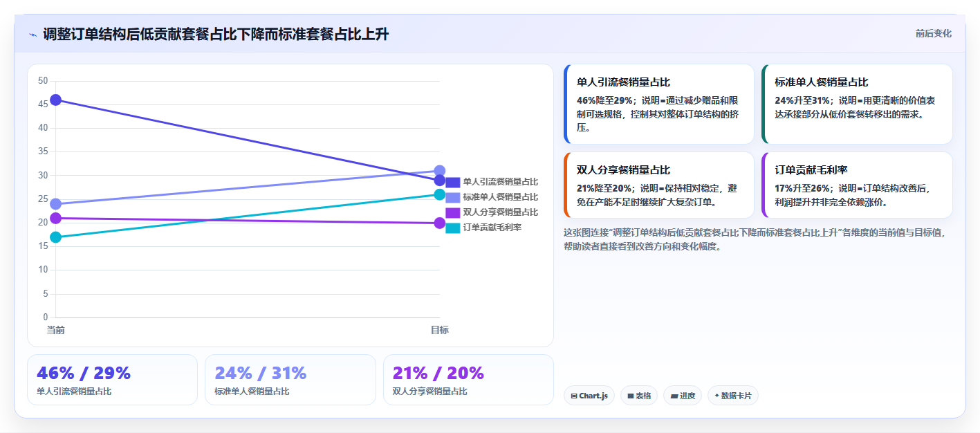Screen dimensions: 980x433
Task: Click the 46% / 29% stat card
Action: click(112, 380)
